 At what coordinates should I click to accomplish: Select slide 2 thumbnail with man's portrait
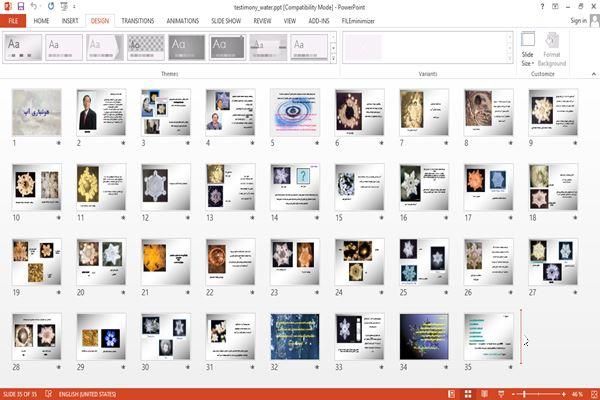coord(101,112)
